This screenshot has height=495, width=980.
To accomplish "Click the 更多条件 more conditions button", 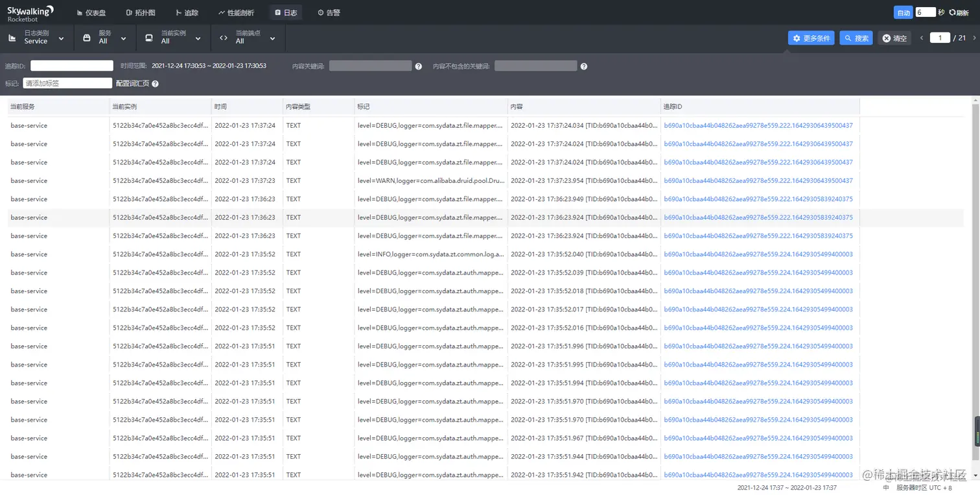I will 811,38.
